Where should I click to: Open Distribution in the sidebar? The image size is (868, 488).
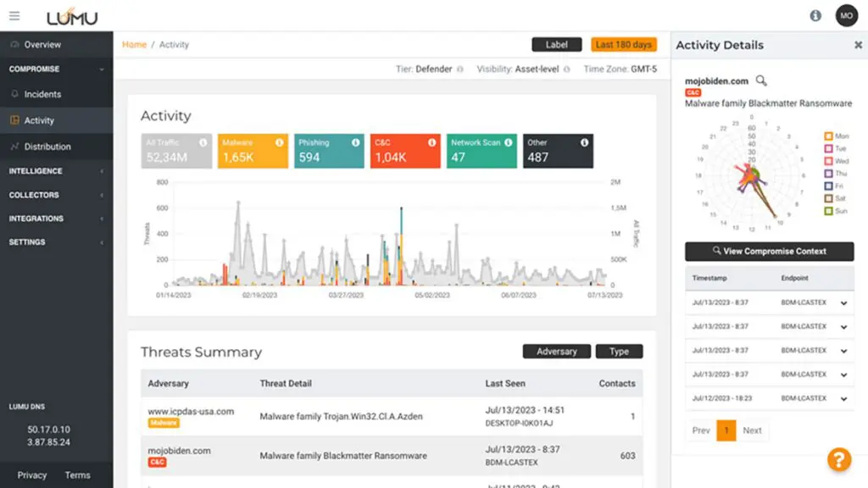47,147
